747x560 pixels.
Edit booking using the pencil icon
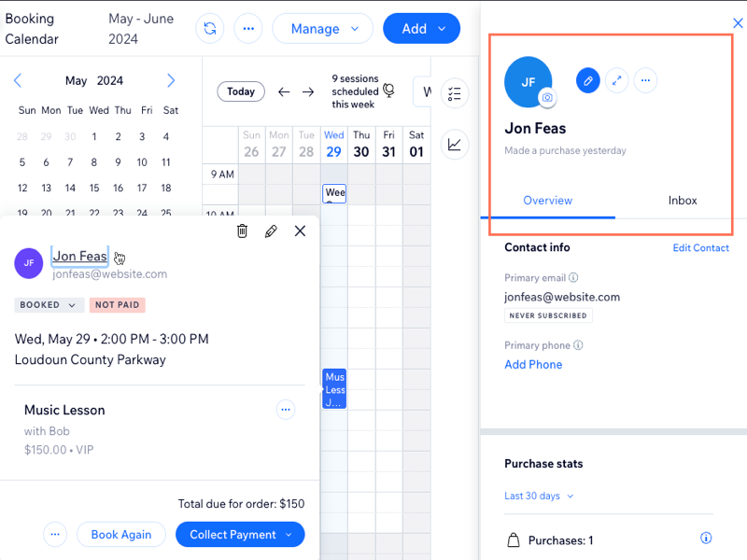271,231
